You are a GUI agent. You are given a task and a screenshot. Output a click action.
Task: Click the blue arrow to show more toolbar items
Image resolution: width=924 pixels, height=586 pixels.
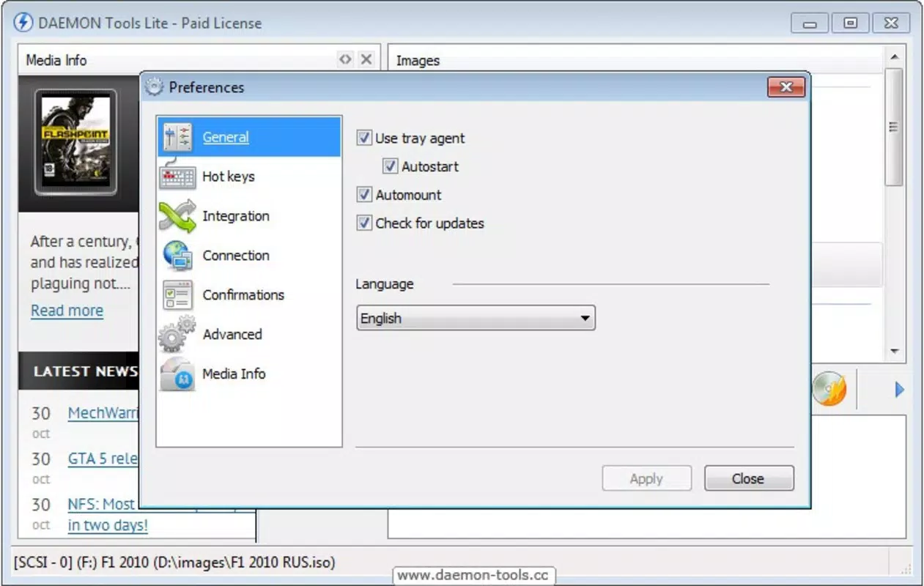[899, 390]
